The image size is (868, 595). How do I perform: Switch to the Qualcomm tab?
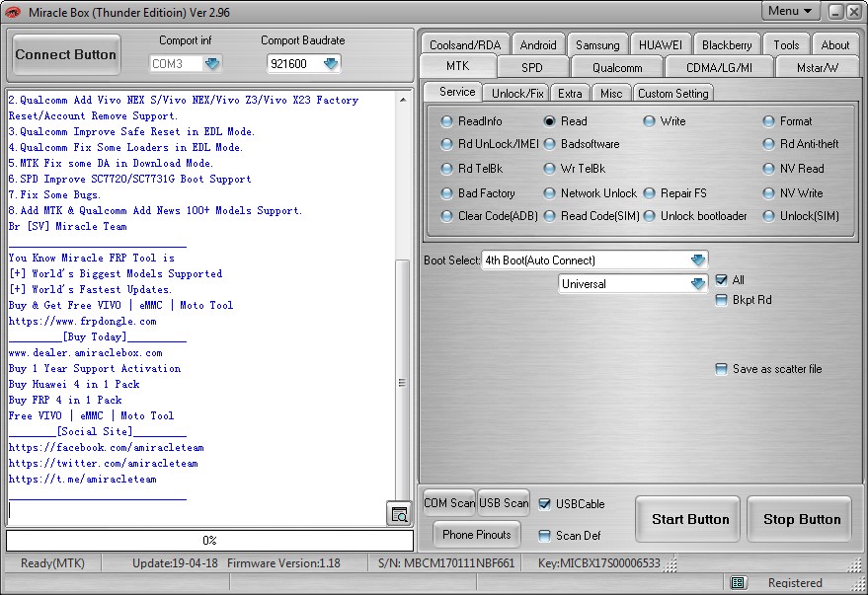pos(617,67)
